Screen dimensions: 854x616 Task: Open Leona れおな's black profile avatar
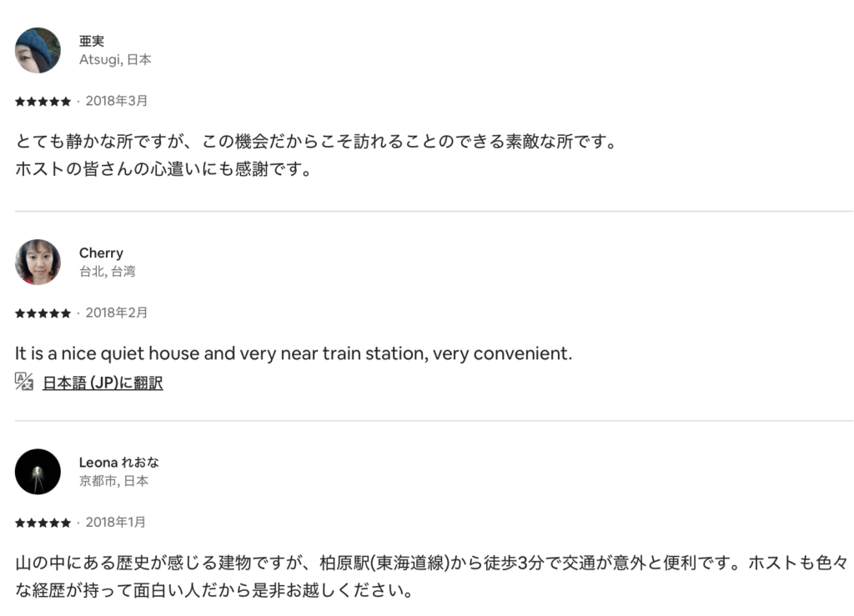[x=38, y=472]
